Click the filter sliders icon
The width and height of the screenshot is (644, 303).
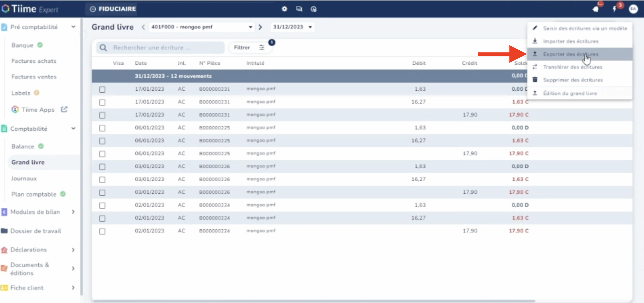point(261,47)
